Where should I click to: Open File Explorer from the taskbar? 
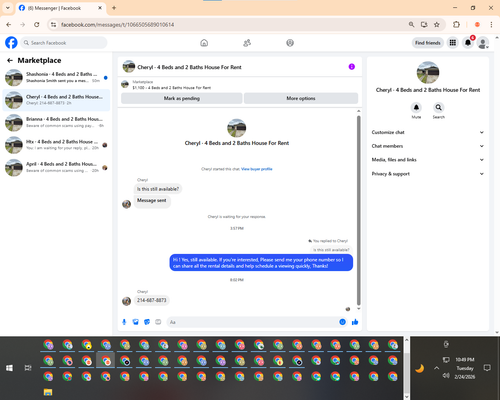(48, 392)
